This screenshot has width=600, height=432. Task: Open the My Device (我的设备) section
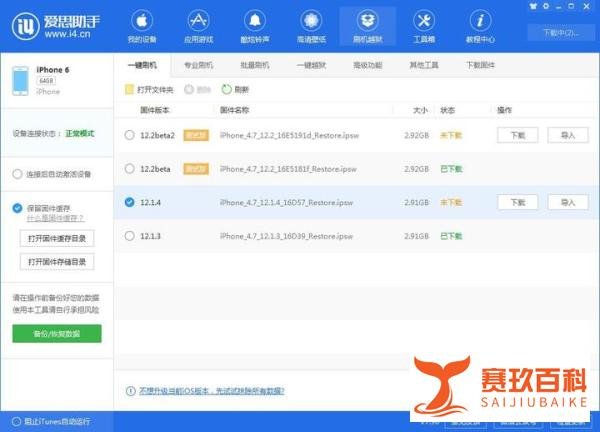pyautogui.click(x=142, y=27)
